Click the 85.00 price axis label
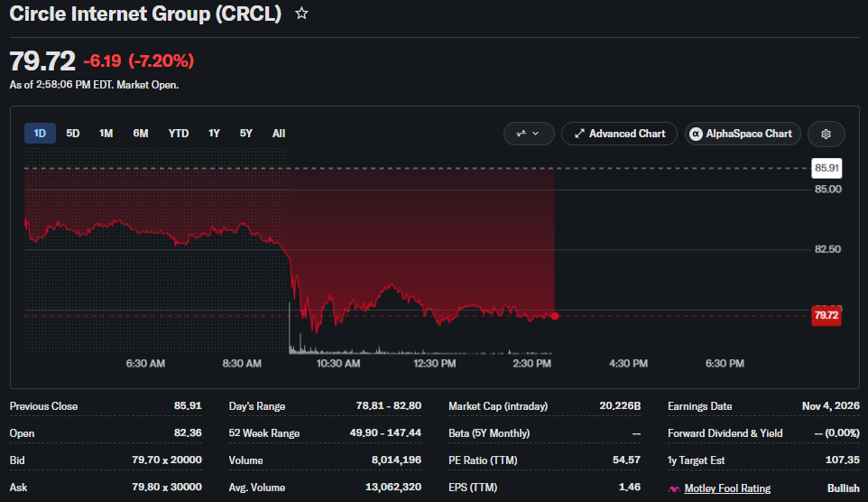The height and width of the screenshot is (502, 868). coord(827,190)
